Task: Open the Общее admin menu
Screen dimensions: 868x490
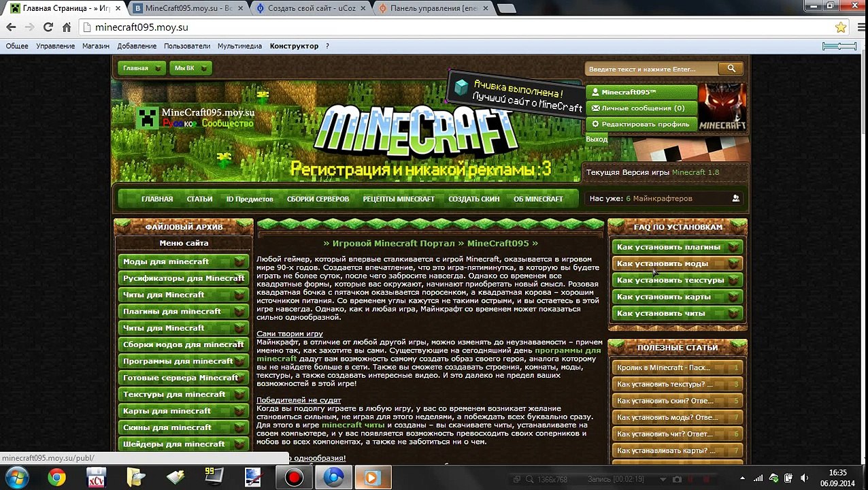Action: coord(17,46)
